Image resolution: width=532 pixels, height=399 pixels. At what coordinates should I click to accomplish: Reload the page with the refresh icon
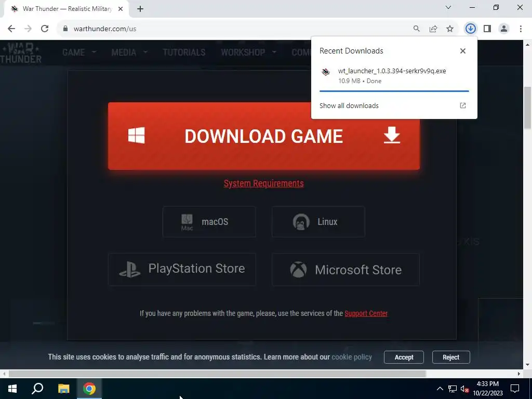pos(45,29)
